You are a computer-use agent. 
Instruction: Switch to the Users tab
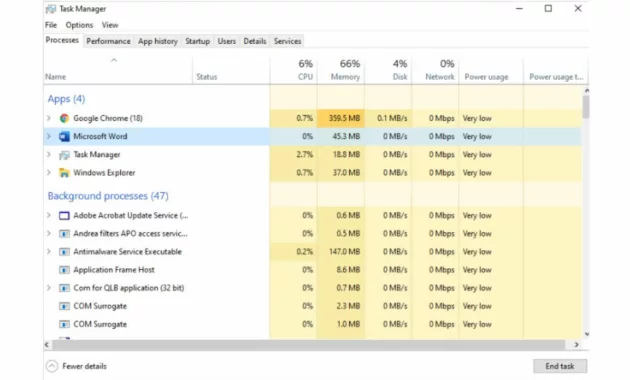(x=227, y=41)
